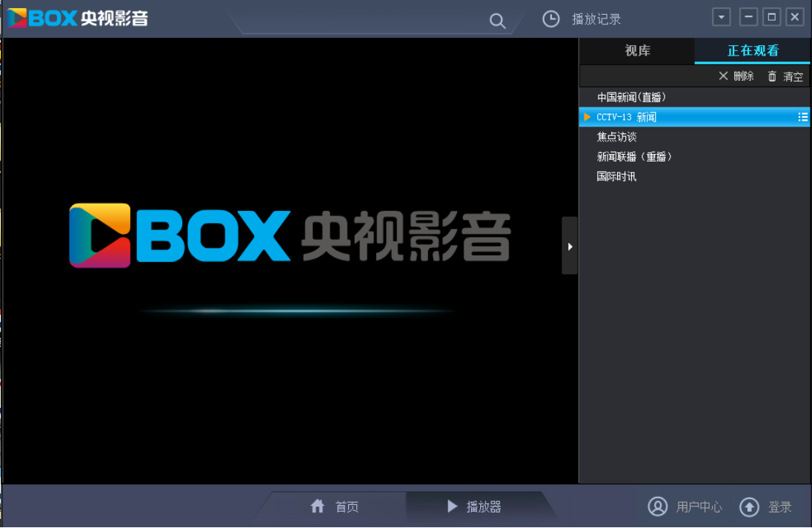Open 用户中心 user center

(x=685, y=507)
